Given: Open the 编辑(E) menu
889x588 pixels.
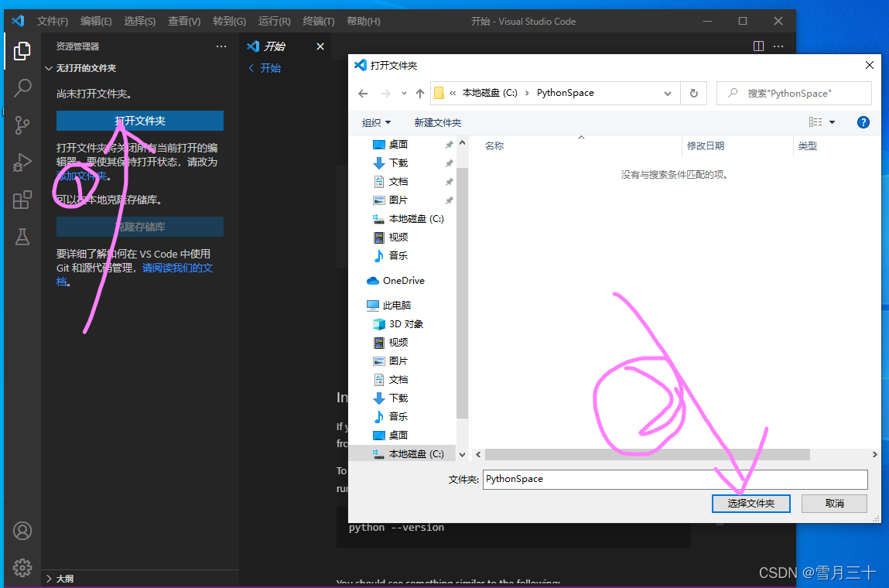Looking at the screenshot, I should tap(96, 22).
